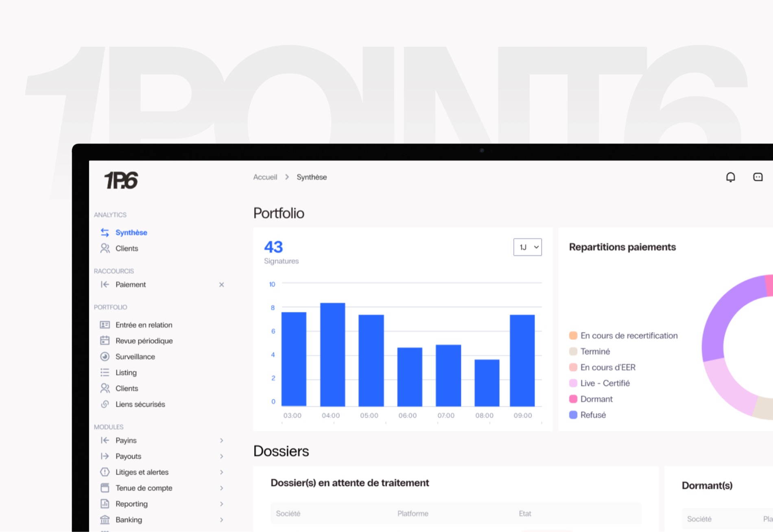773x532 pixels.
Task: Click the Payins arrow icon
Action: tap(105, 440)
